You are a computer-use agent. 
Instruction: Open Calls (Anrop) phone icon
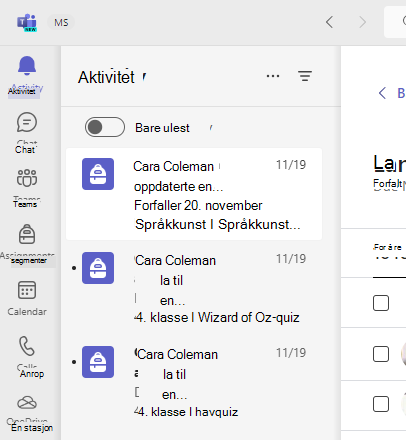(x=27, y=346)
